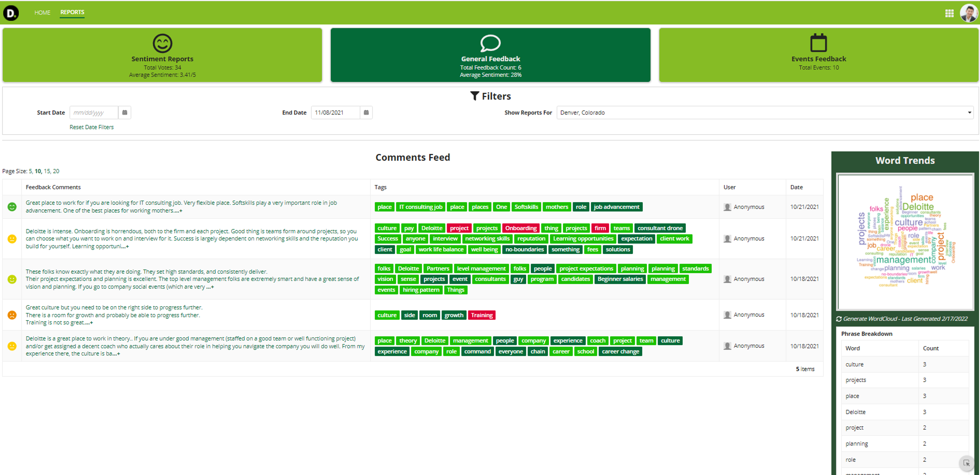Click the red 'firm' tag
980x475 pixels.
600,228
